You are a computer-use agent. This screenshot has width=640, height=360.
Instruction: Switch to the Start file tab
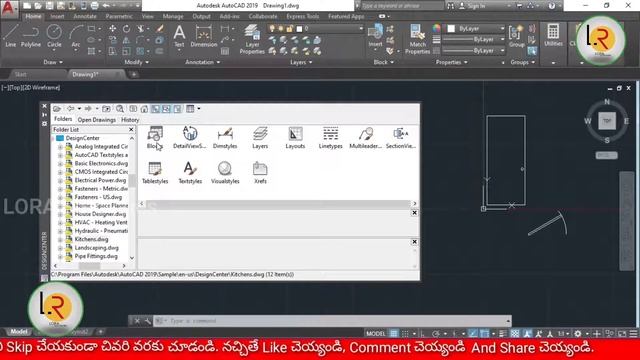(x=20, y=74)
